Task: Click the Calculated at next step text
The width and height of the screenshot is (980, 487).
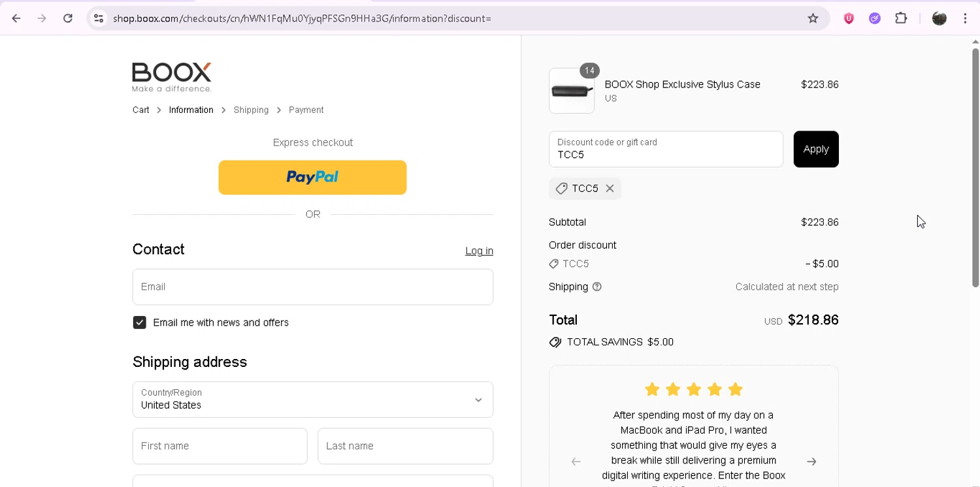Action: coord(787,287)
